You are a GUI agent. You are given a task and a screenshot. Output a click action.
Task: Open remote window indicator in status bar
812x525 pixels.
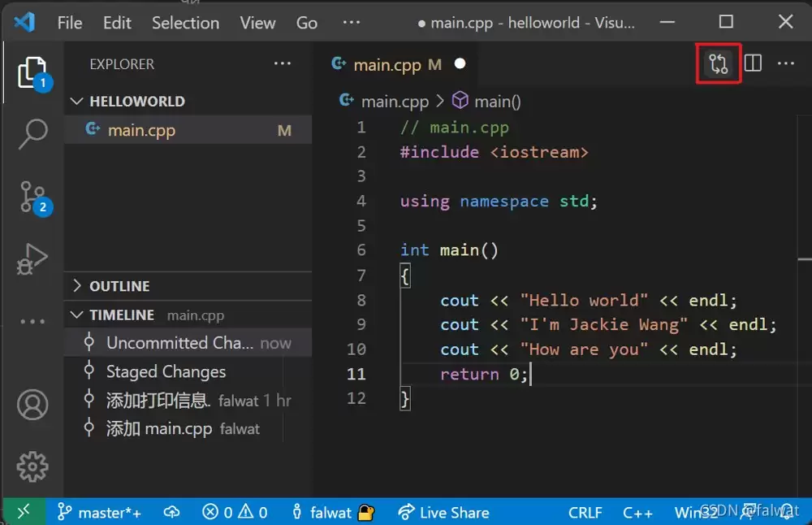click(x=24, y=512)
